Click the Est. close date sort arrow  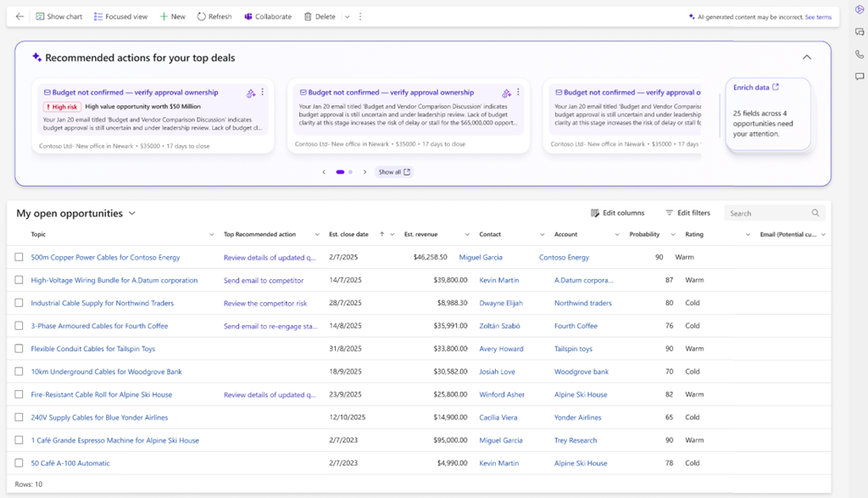pyautogui.click(x=382, y=234)
